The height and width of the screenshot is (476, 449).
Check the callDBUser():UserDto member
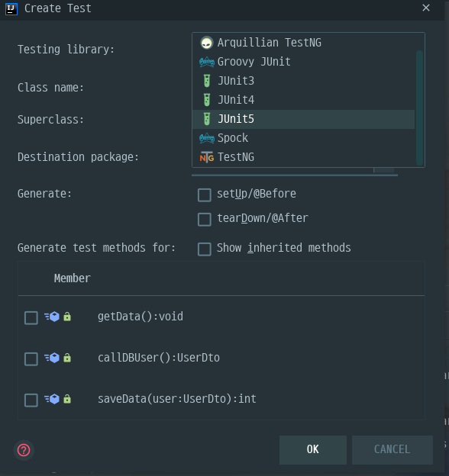click(31, 359)
